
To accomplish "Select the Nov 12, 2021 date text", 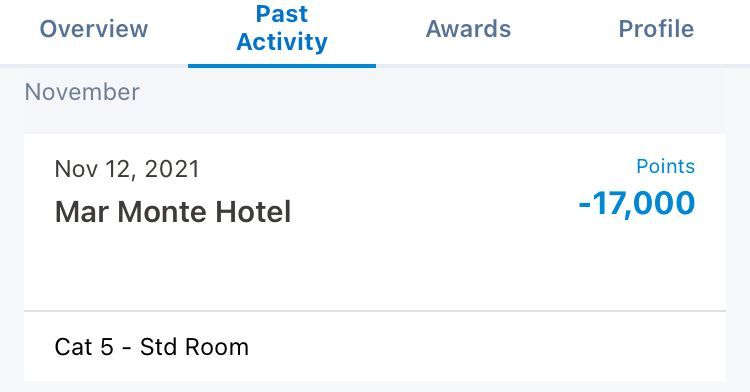I will 127,169.
